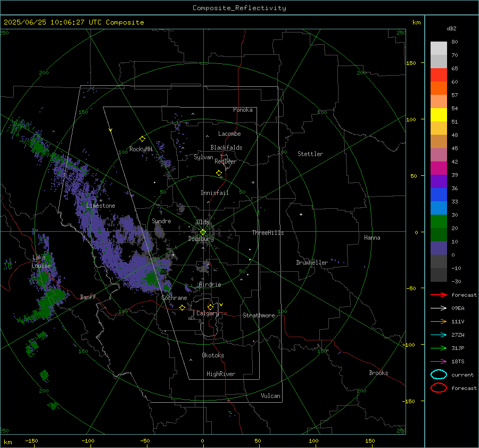
Task: Click the Sylvan label
Action: point(203,157)
